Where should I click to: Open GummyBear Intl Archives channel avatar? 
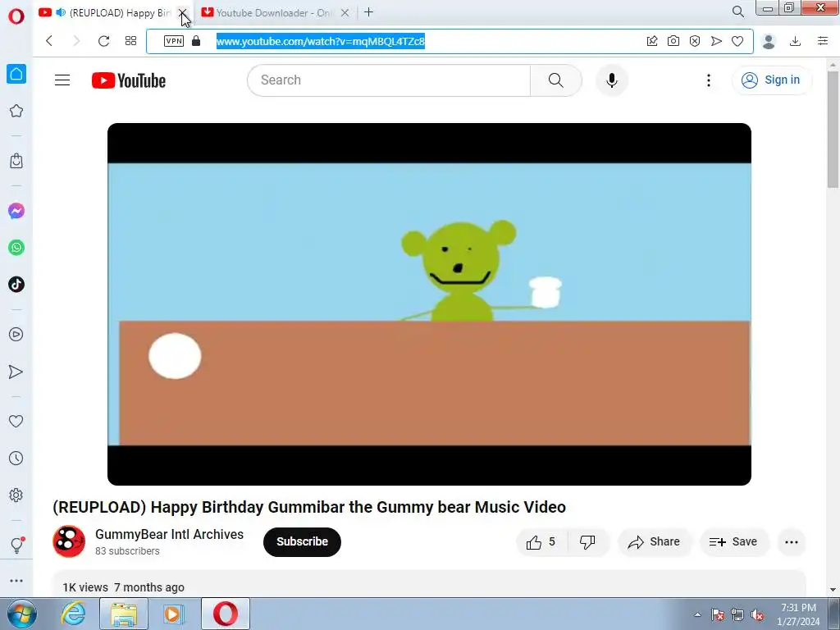pos(69,541)
